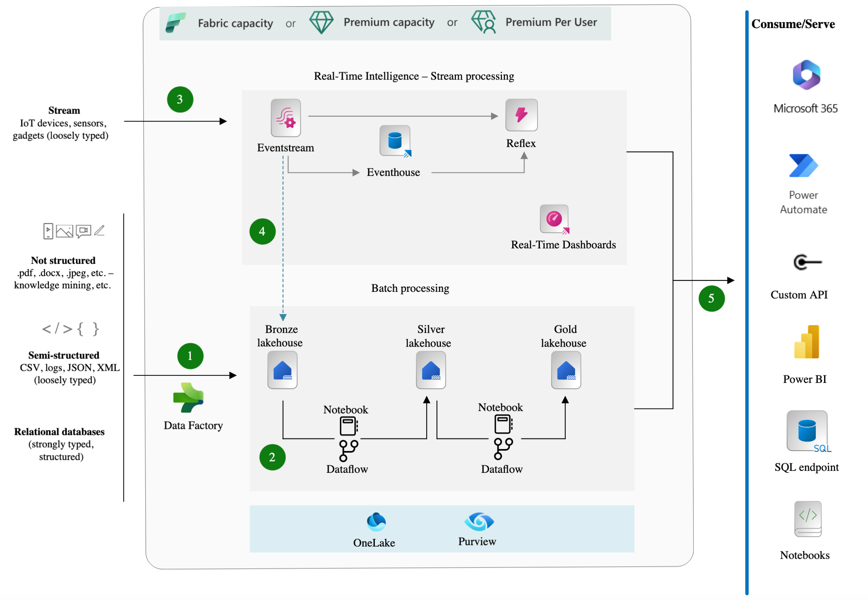Click the 'SQL endpoint' label
The width and height of the screenshot is (868, 600).
pyautogui.click(x=807, y=467)
